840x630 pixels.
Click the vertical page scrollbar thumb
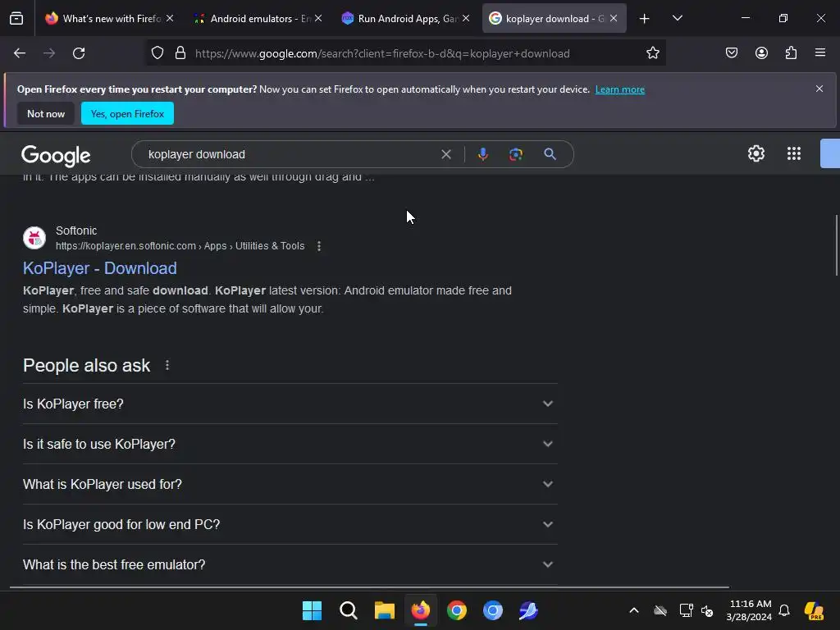coord(836,245)
